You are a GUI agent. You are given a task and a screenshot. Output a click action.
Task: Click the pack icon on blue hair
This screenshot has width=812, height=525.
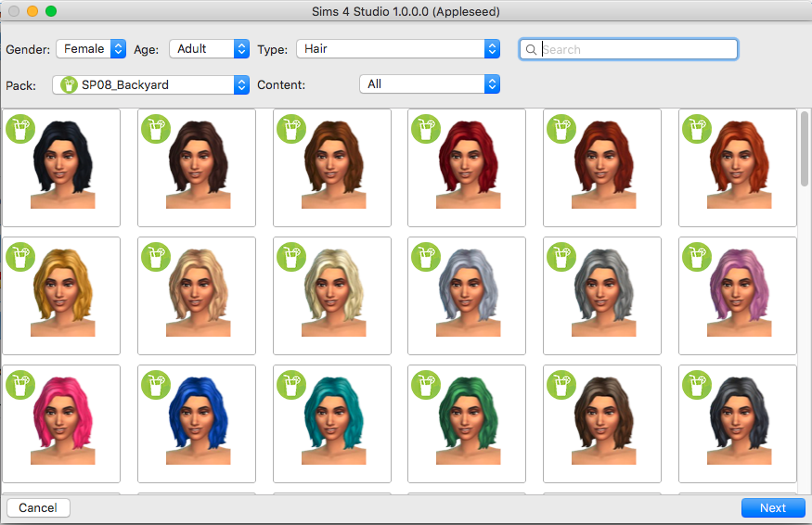(x=156, y=385)
